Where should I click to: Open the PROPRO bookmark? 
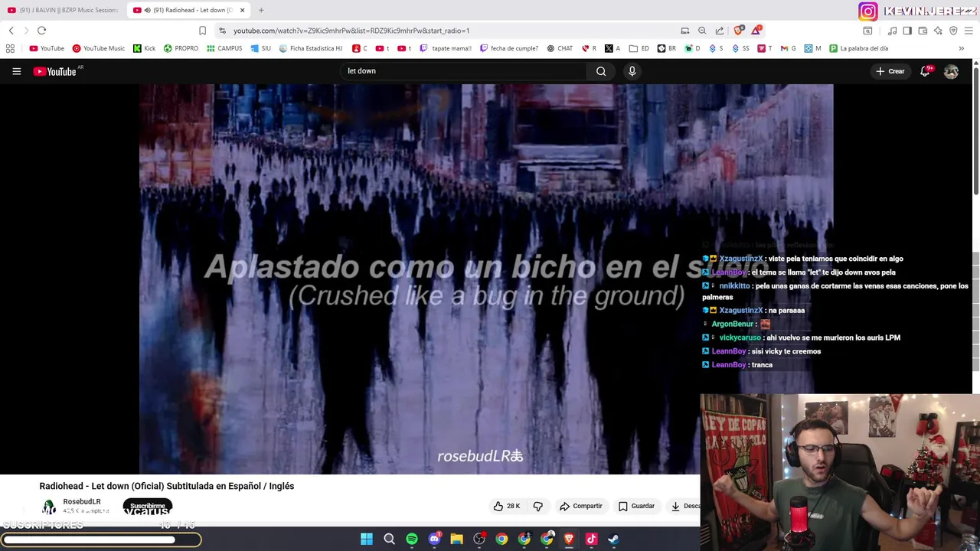coord(181,48)
